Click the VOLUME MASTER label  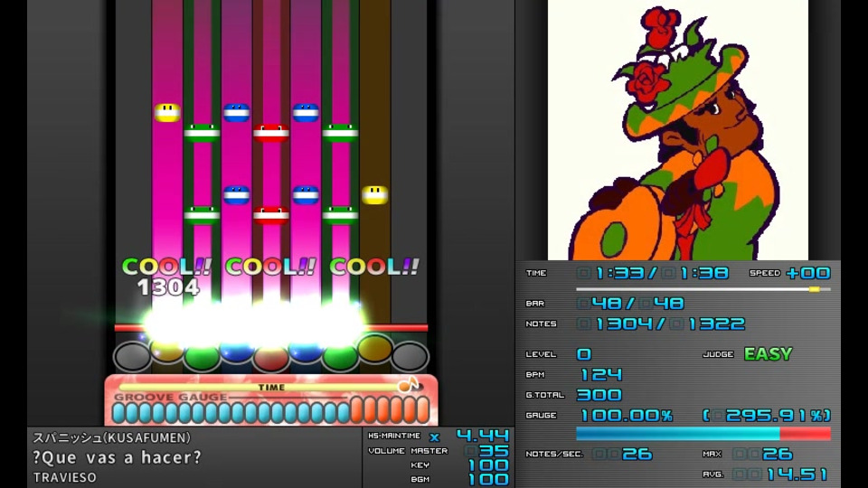[x=408, y=451]
